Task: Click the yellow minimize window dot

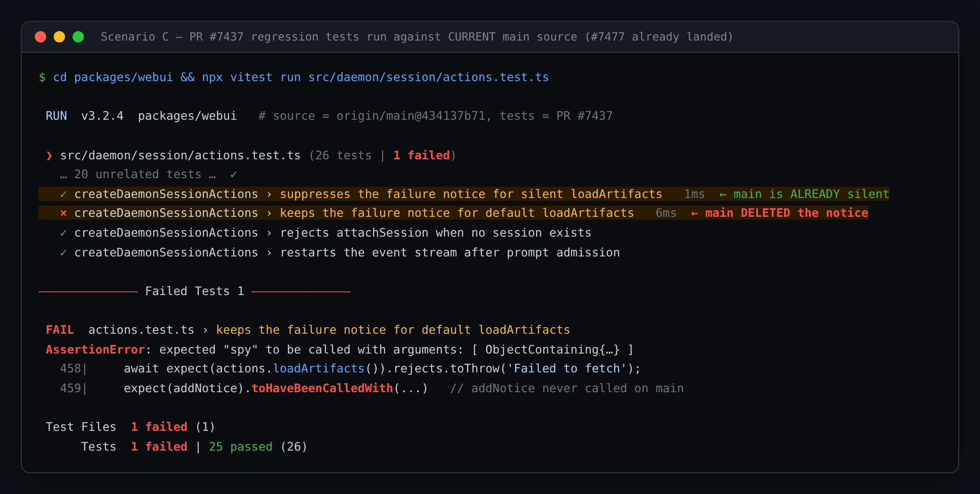Action: (59, 37)
